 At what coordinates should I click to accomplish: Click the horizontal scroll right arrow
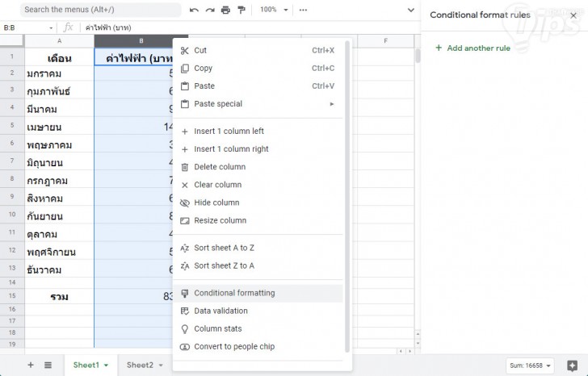pyautogui.click(x=409, y=351)
